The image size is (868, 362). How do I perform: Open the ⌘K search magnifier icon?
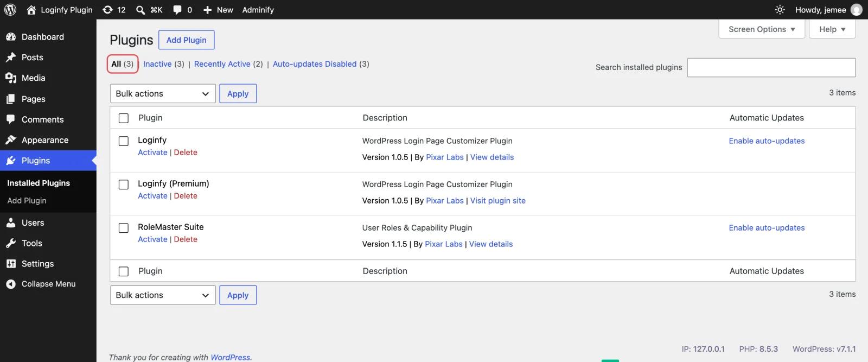pos(141,10)
